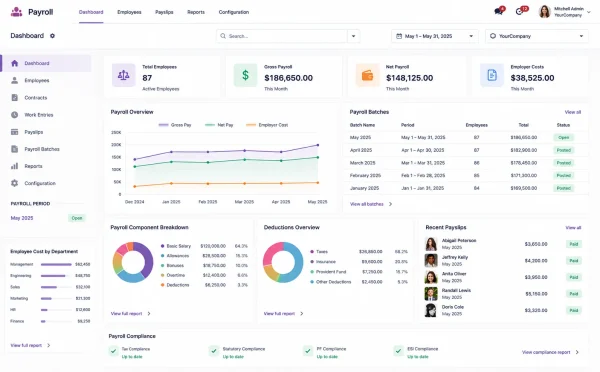Screen dimensions: 600x372
Task: Click the Management department cost bar
Action: click(56, 264)
